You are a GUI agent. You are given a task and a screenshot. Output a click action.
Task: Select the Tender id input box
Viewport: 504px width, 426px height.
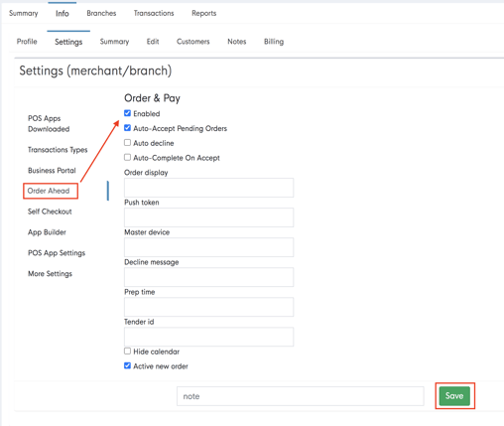click(208, 337)
